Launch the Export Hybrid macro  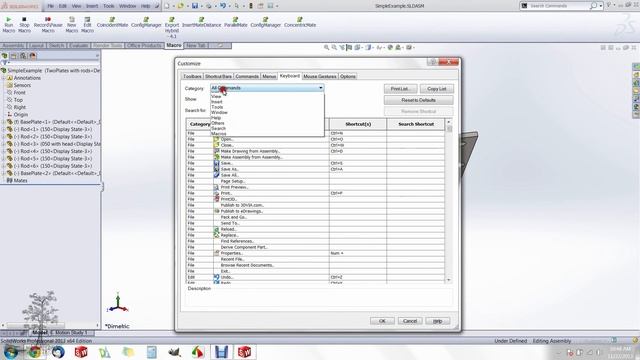click(x=172, y=27)
